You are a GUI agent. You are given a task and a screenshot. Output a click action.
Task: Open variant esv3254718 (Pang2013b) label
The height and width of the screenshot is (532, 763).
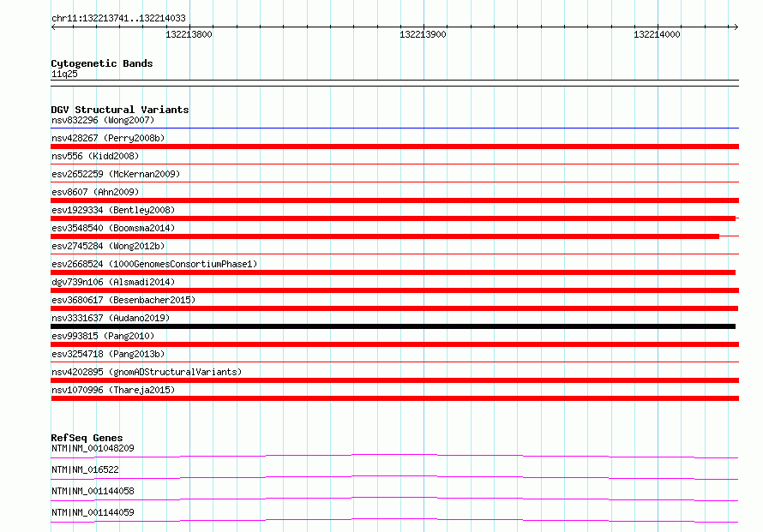click(x=108, y=354)
